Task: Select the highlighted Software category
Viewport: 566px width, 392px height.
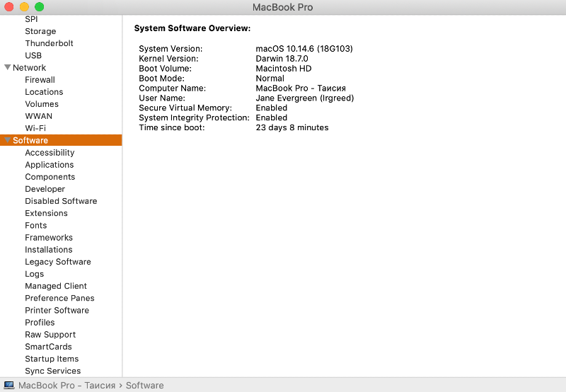Action: pyautogui.click(x=61, y=140)
